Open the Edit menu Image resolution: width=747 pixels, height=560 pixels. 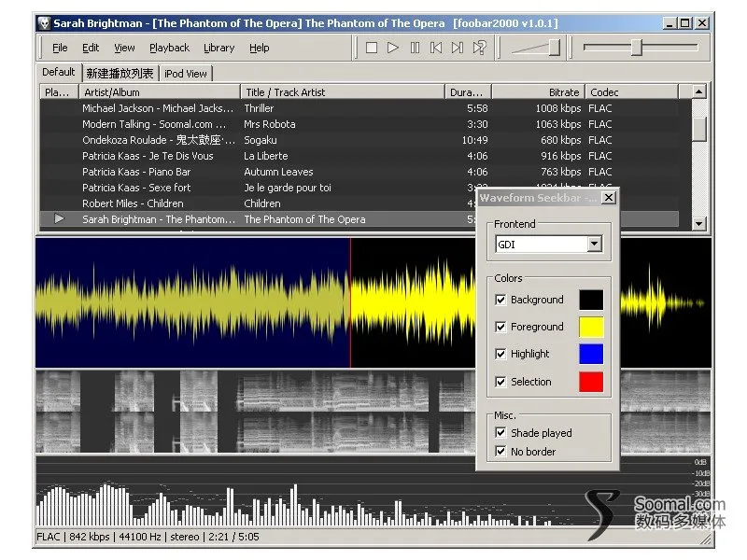pyautogui.click(x=91, y=48)
